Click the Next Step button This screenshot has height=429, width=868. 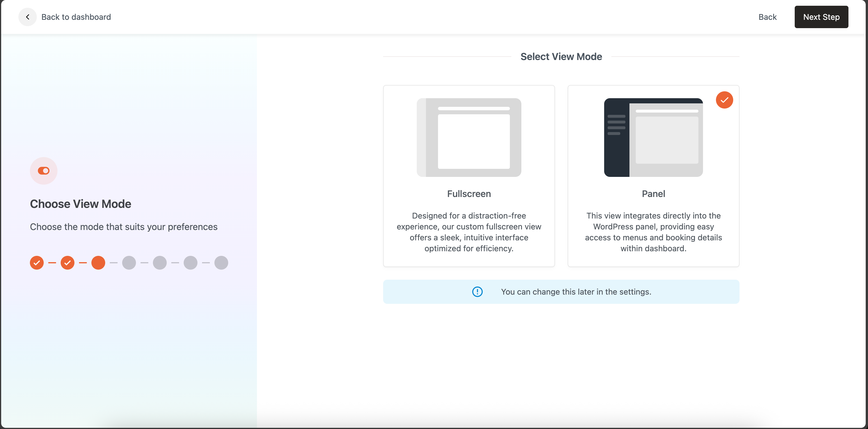pos(821,17)
